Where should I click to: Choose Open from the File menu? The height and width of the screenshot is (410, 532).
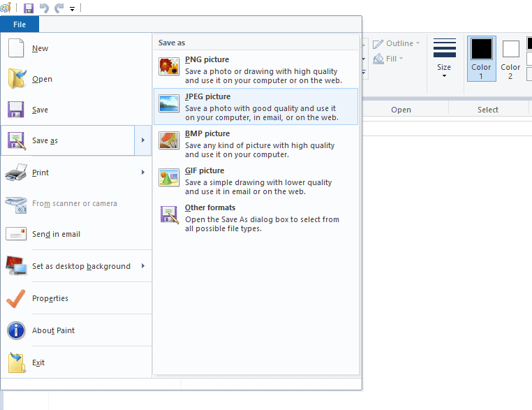pos(76,79)
